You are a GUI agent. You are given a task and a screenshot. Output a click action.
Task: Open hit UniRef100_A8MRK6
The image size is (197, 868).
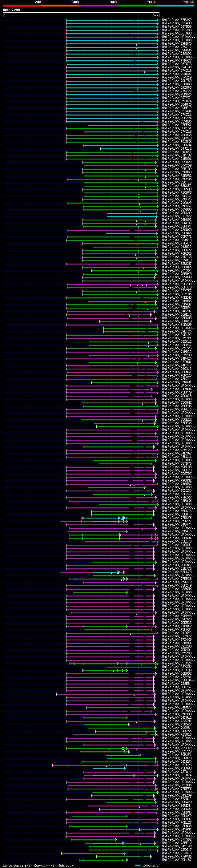click(177, 94)
